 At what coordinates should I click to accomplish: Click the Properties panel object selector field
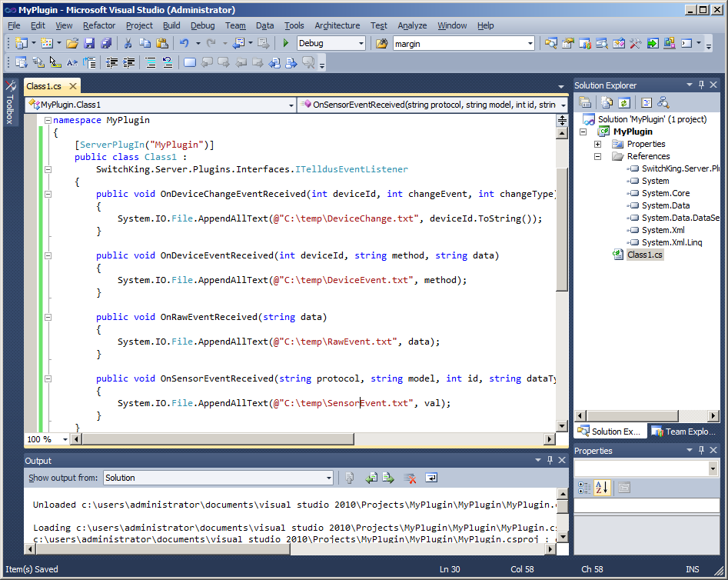[647, 468]
